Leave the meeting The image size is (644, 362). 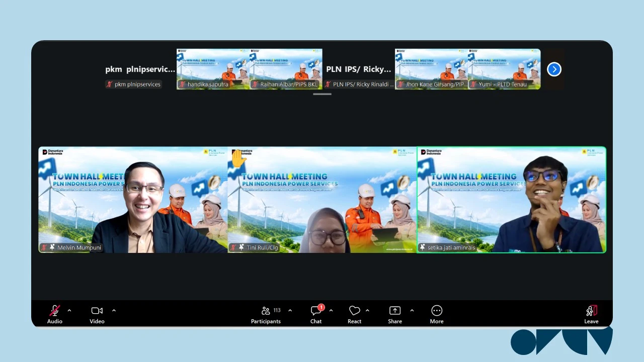[x=591, y=315]
